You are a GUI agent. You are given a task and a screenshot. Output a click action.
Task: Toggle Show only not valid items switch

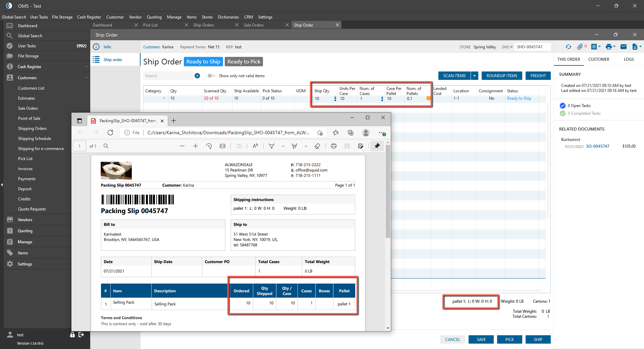click(x=211, y=76)
